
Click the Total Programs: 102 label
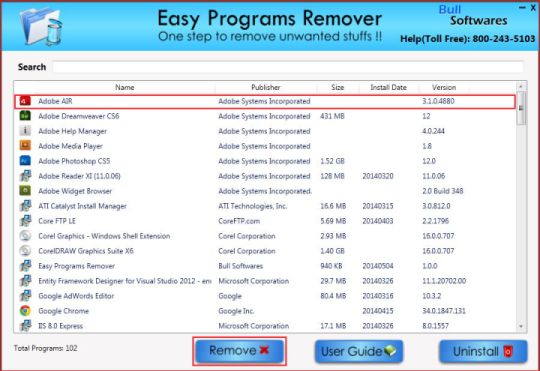pos(45,348)
